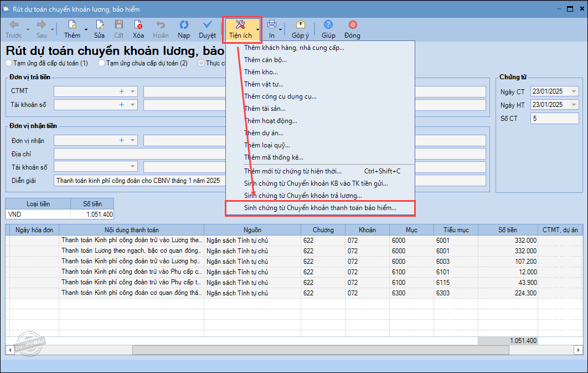Choose Thêm loại quỹ menu item
This screenshot has width=588, height=373.
click(x=320, y=145)
